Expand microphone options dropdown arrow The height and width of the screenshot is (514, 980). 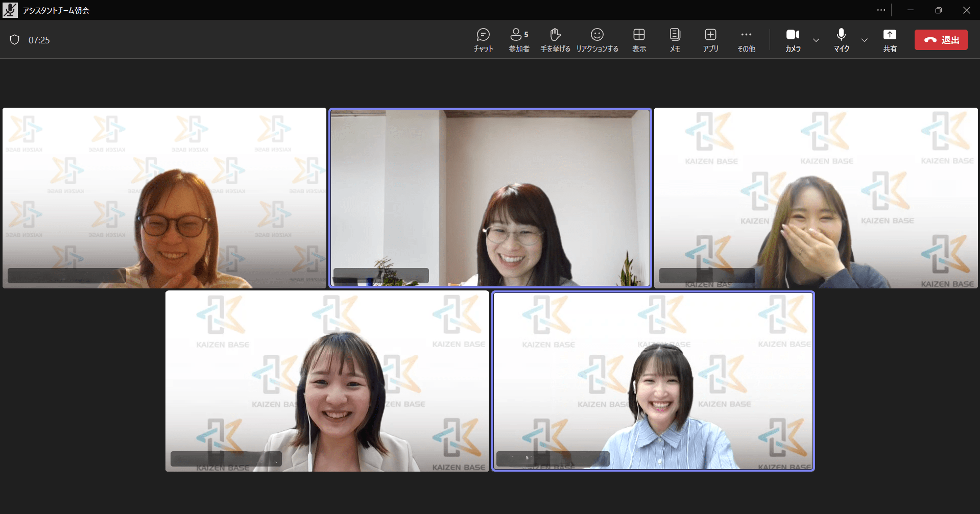(x=865, y=40)
